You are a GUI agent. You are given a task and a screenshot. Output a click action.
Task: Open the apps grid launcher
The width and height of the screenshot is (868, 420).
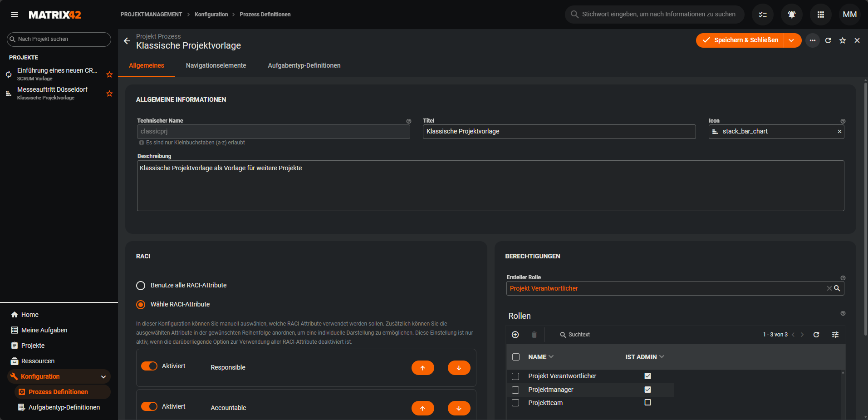[x=820, y=15]
